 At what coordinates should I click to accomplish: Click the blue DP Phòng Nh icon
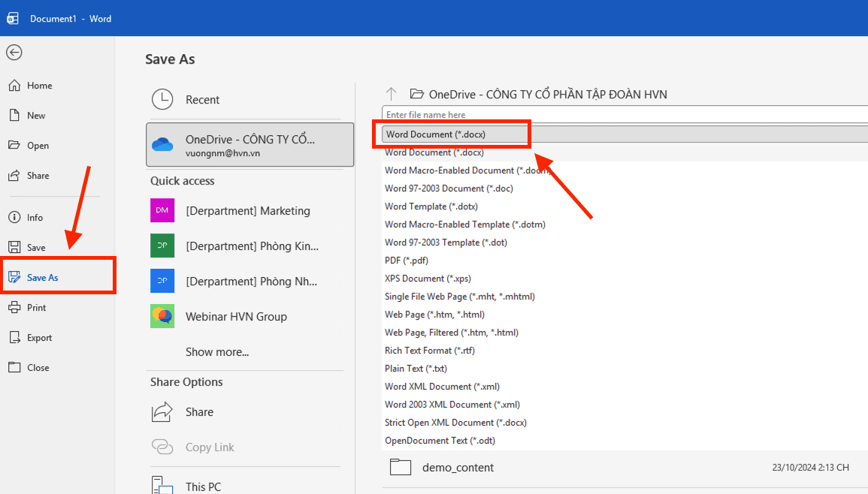162,281
